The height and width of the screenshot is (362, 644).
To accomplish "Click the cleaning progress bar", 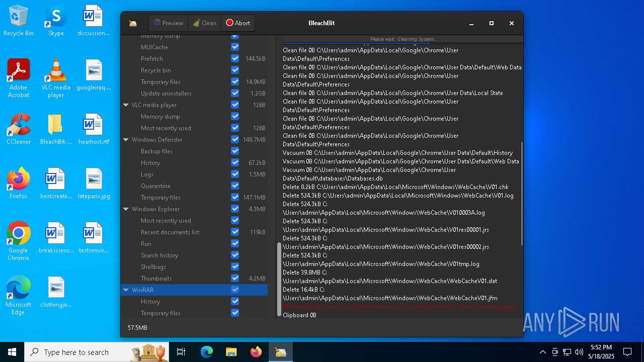I will pyautogui.click(x=403, y=39).
